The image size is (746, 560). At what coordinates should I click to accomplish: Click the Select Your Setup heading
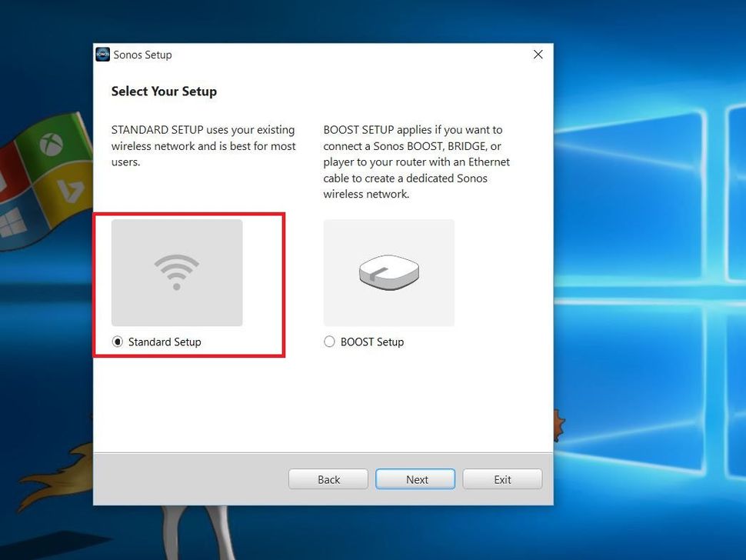[164, 91]
